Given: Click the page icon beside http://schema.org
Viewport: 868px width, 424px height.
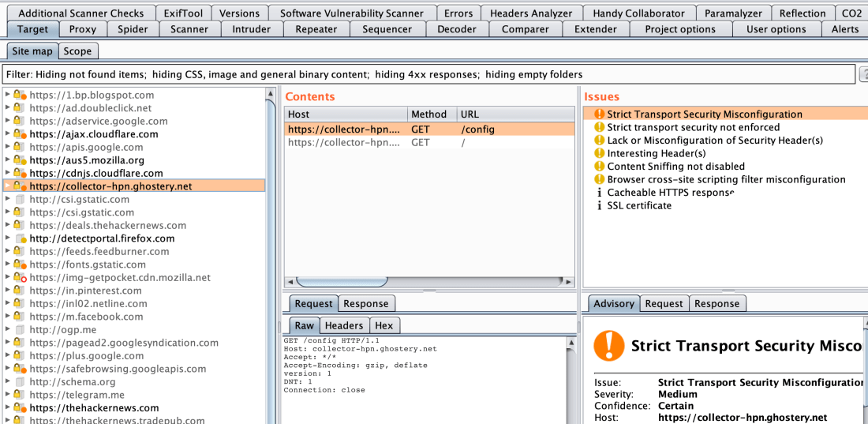Looking at the screenshot, I should [20, 382].
